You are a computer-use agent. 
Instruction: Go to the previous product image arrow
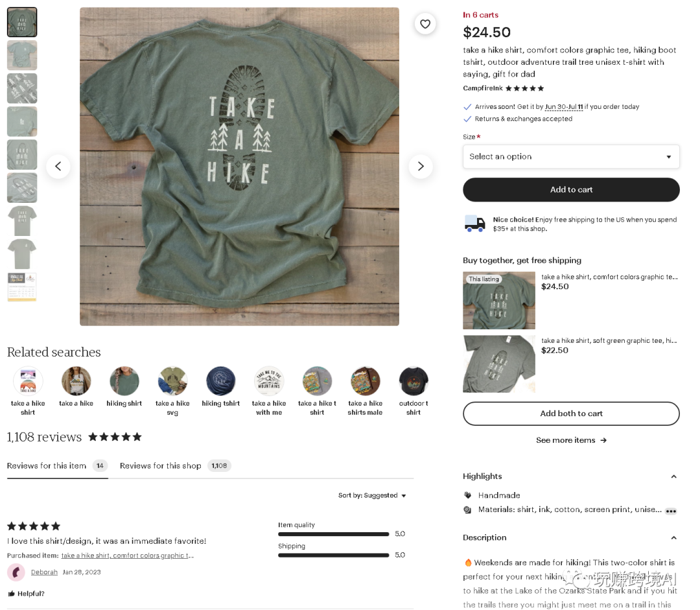click(58, 167)
